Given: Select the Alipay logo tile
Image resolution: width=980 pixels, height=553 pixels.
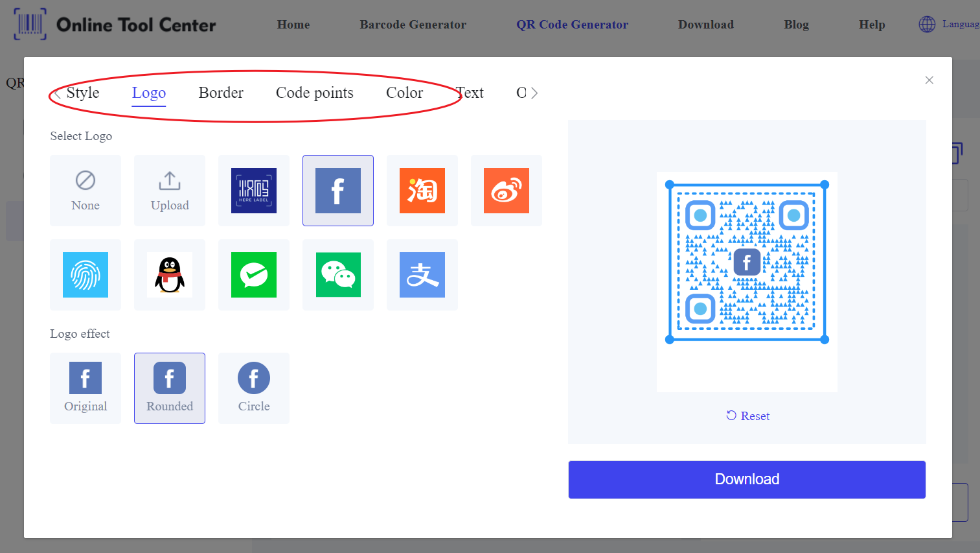Looking at the screenshot, I should 422,275.
